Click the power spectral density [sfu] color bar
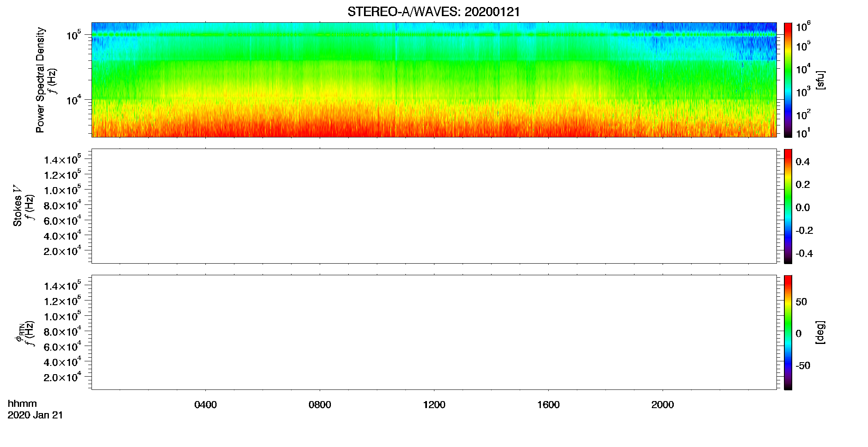 pyautogui.click(x=788, y=80)
